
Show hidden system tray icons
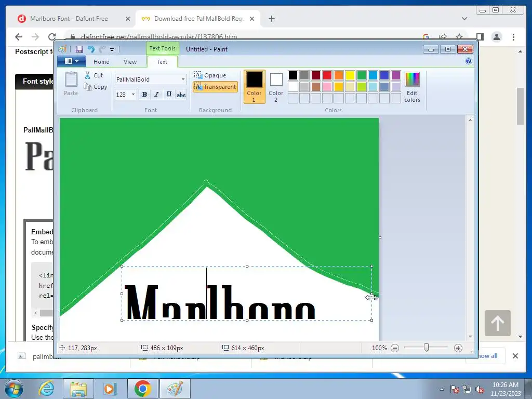click(x=442, y=389)
